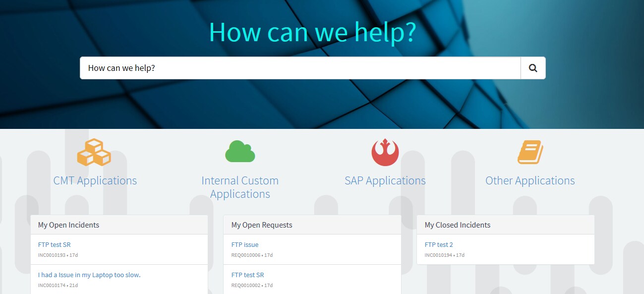Click the INC0010193 incident number text
Viewport: 644px width, 294px height.
click(52, 255)
